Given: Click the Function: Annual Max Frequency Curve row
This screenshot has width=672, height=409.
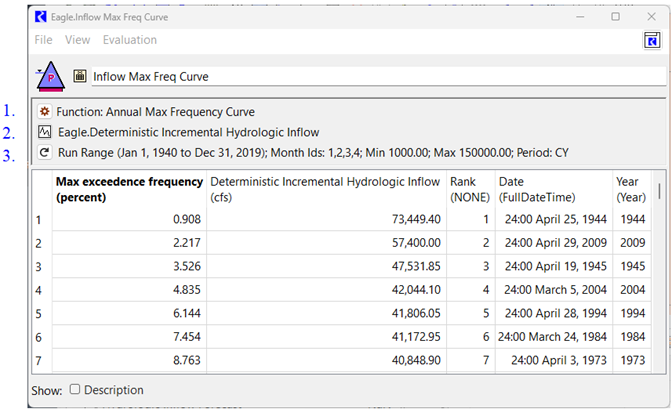Looking at the screenshot, I should (x=155, y=112).
